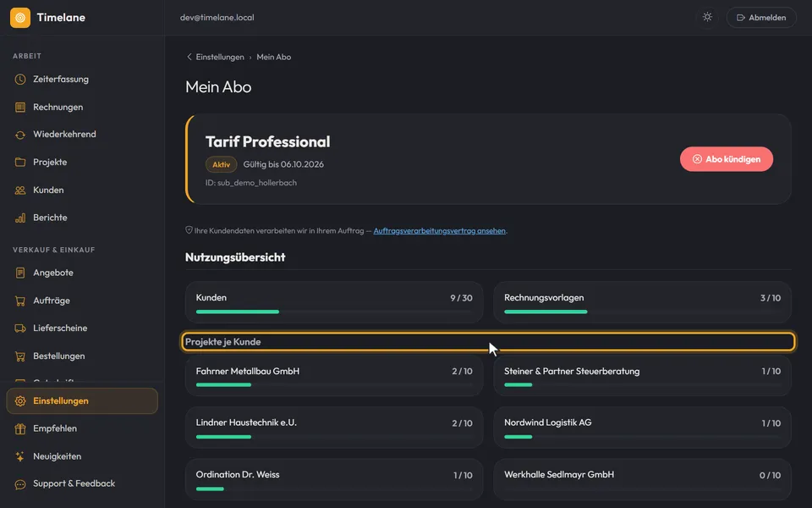Open Auftragsverarbeitungsvertrag ansehen link
The height and width of the screenshot is (508, 812).
439,230
